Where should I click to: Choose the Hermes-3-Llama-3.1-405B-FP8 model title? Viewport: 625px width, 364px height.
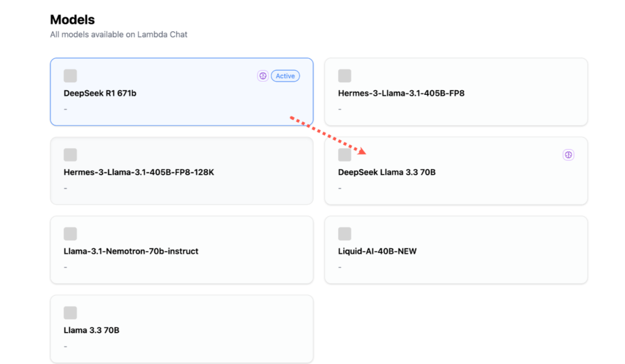[401, 93]
